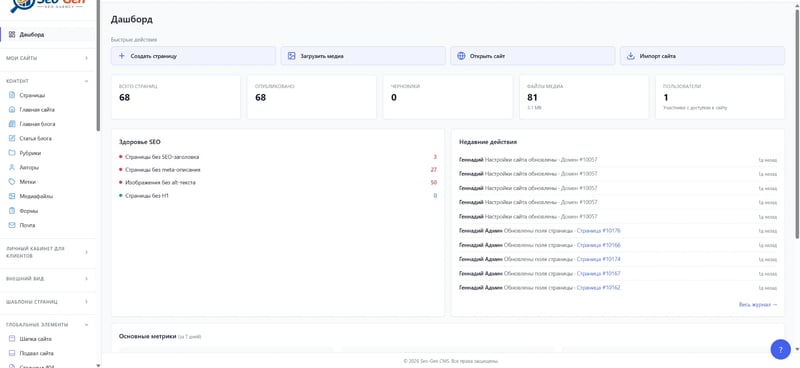This screenshot has width=800, height=368.
Task: Click the Недавние действия heading
Action: point(488,142)
